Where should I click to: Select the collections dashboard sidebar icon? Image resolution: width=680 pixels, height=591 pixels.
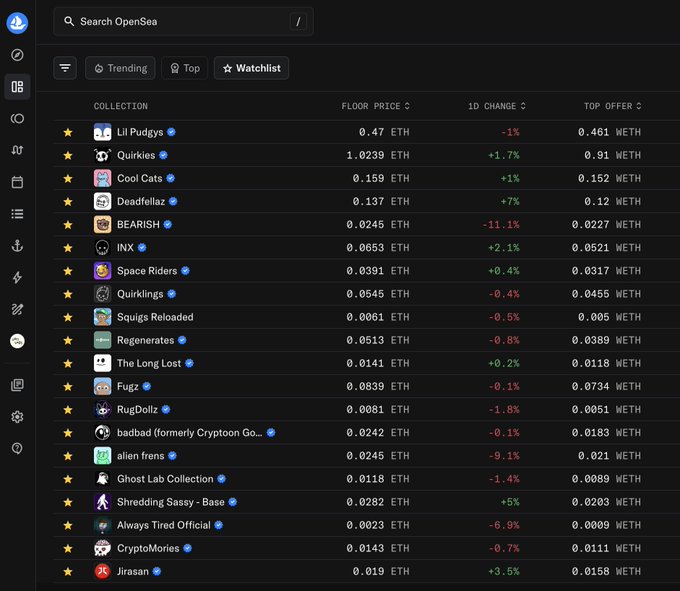coord(17,87)
